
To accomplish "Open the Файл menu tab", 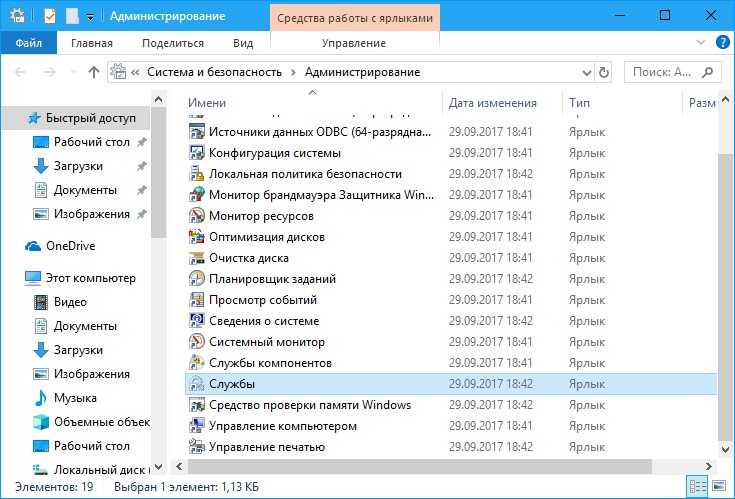I will click(x=29, y=43).
